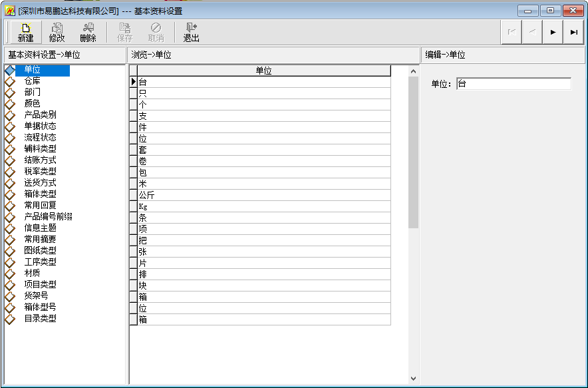The image size is (588, 388).
Task: Click the vertical scrollbar thumb of table
Action: coord(413,152)
